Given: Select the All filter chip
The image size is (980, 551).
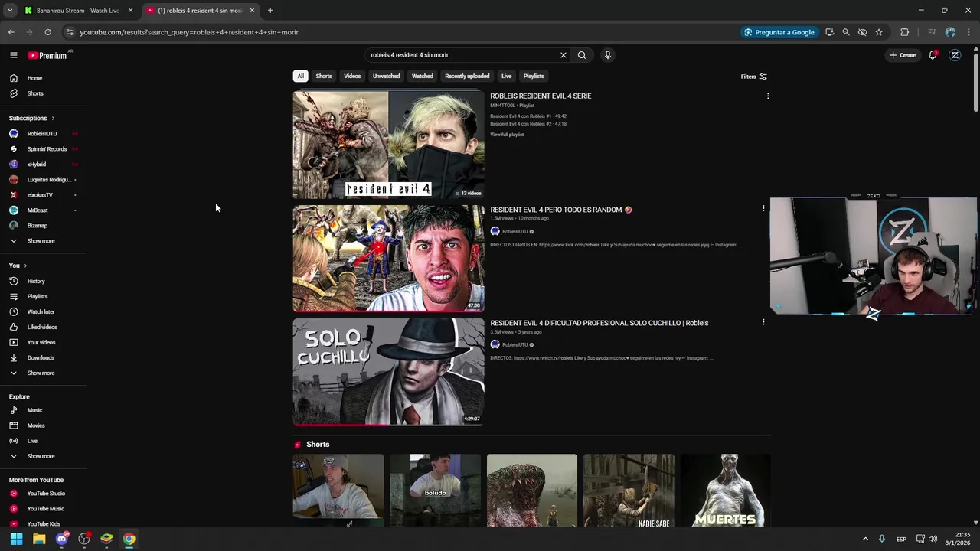Looking at the screenshot, I should [301, 76].
